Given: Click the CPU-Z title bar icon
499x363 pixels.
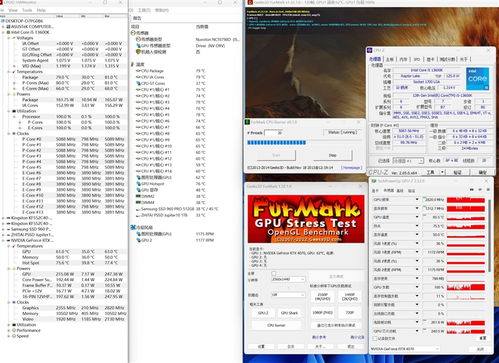Looking at the screenshot, I should tap(369, 50).
